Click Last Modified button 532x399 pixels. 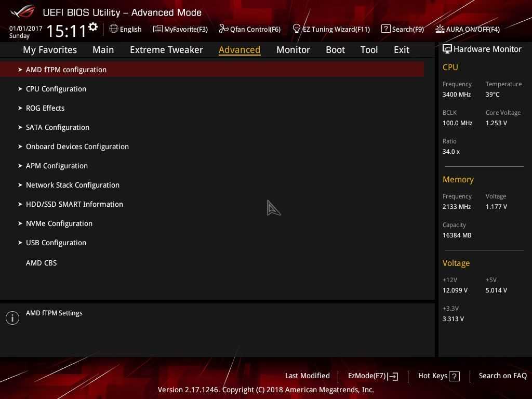[x=307, y=376]
